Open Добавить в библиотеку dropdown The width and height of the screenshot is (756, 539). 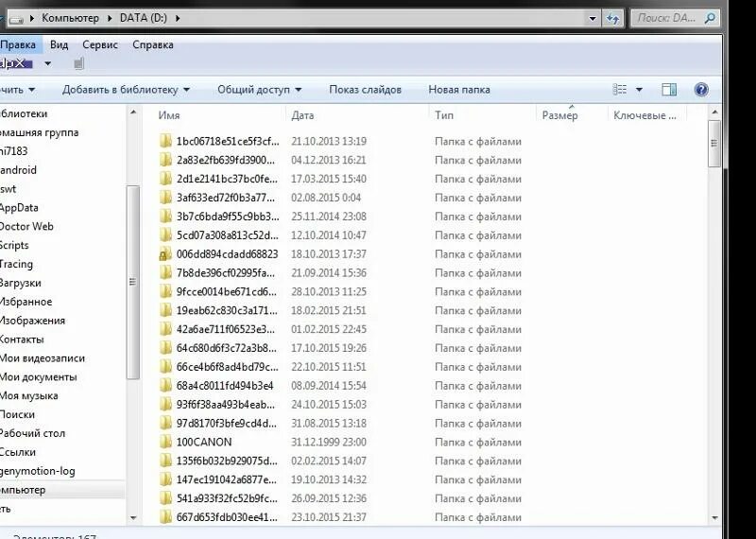point(126,90)
